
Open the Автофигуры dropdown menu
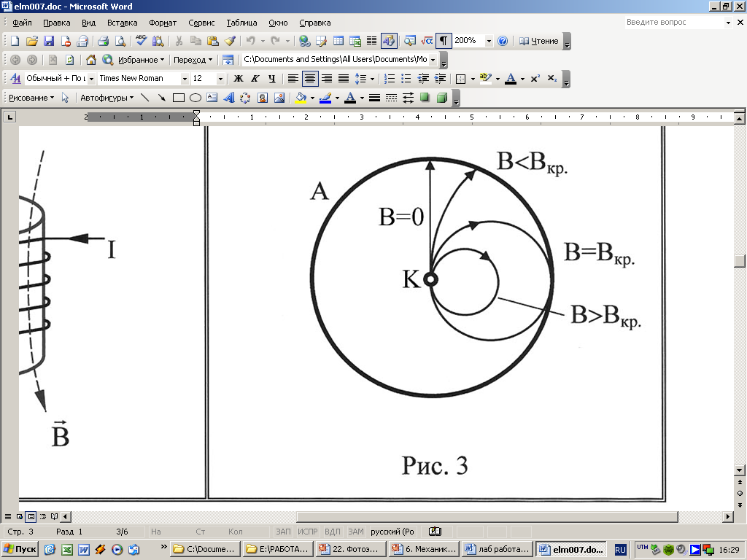[x=107, y=98]
